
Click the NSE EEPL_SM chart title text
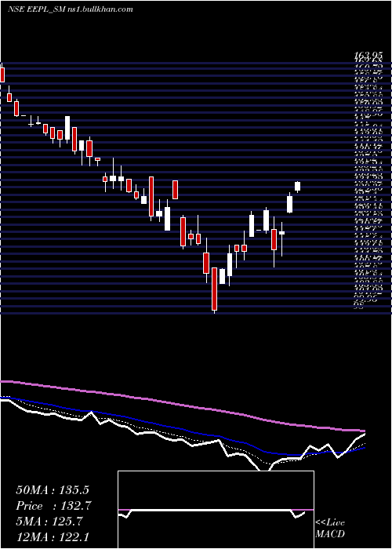pyautogui.click(x=70, y=9)
